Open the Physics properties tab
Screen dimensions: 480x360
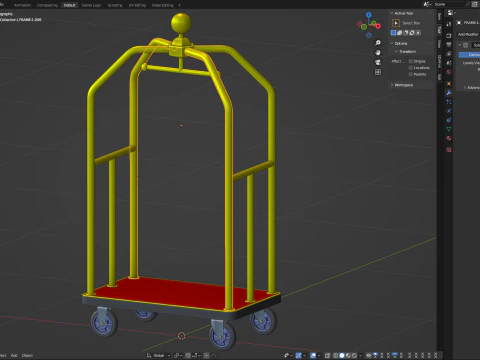point(449,111)
